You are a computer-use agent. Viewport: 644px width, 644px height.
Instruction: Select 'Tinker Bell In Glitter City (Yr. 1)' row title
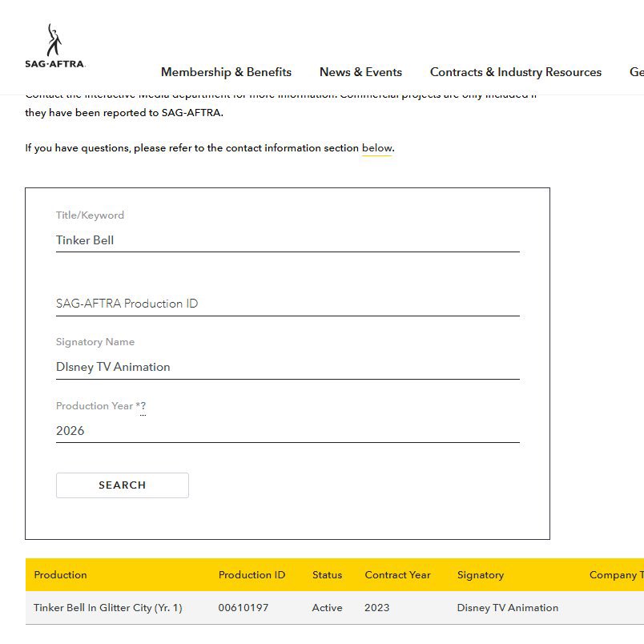107,607
